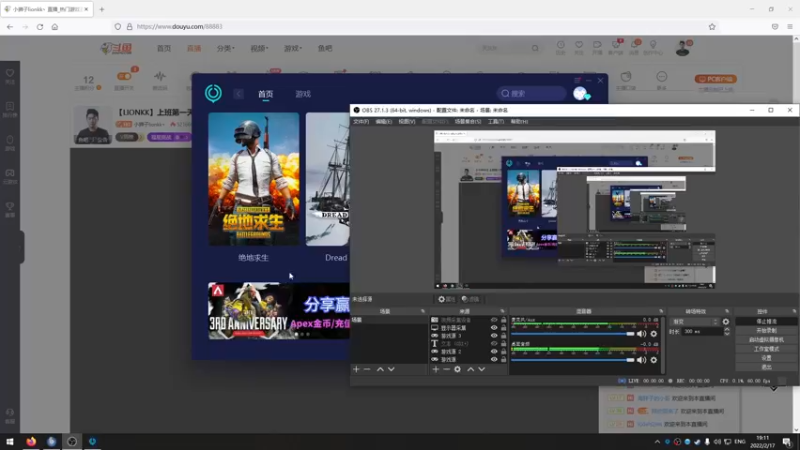
Task: Move the source down in the OBS Sources panel
Action: 482,369
